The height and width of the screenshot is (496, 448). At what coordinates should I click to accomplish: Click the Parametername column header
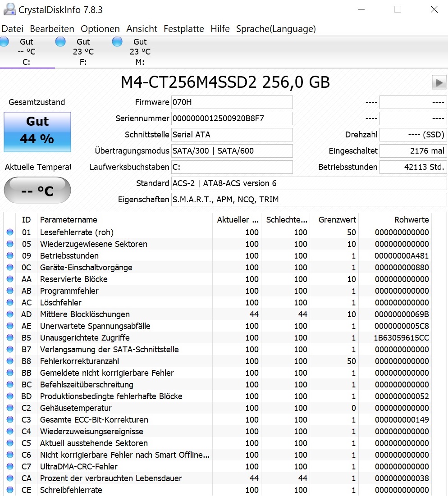125,219
